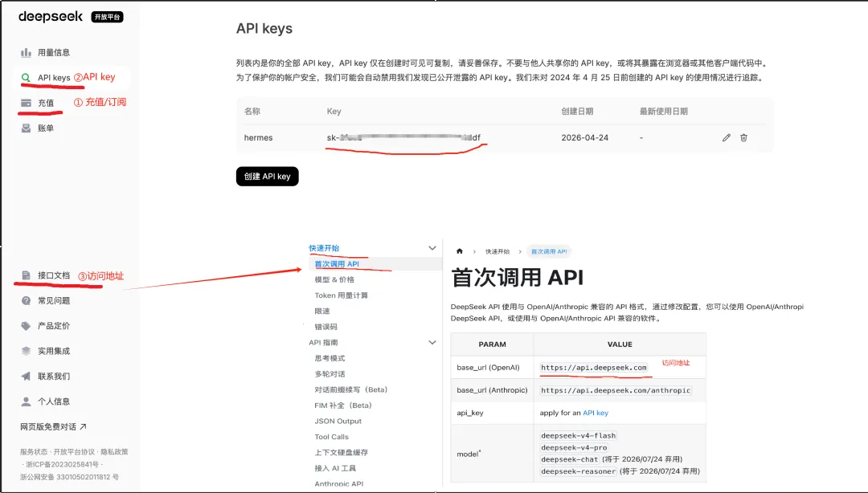Select Tool Calls in docs tree

point(332,437)
